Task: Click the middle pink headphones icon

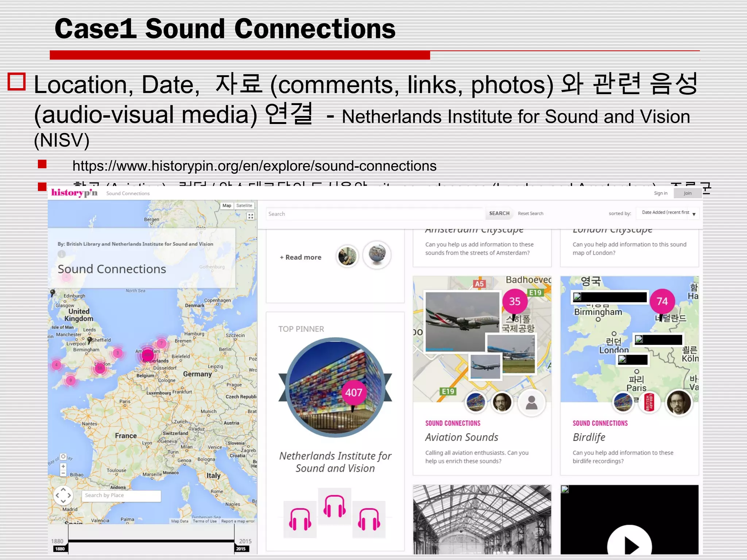Action: click(x=334, y=506)
